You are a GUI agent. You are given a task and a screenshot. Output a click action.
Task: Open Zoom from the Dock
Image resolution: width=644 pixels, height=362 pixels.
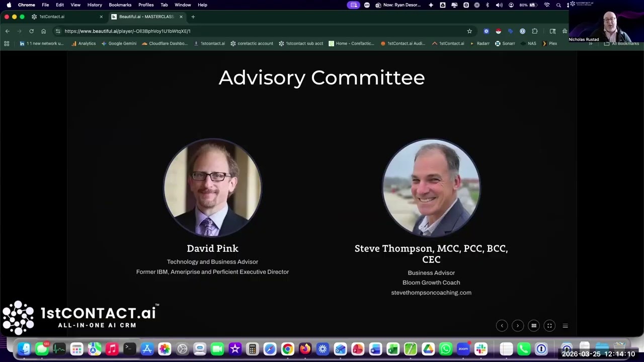(x=463, y=349)
